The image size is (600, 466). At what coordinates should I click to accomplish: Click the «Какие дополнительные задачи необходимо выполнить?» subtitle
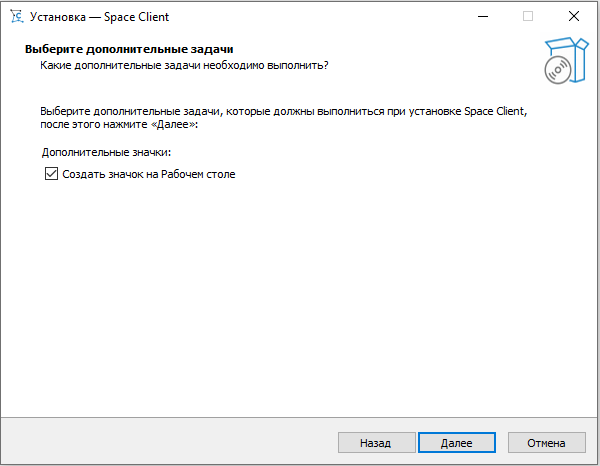[x=184, y=65]
